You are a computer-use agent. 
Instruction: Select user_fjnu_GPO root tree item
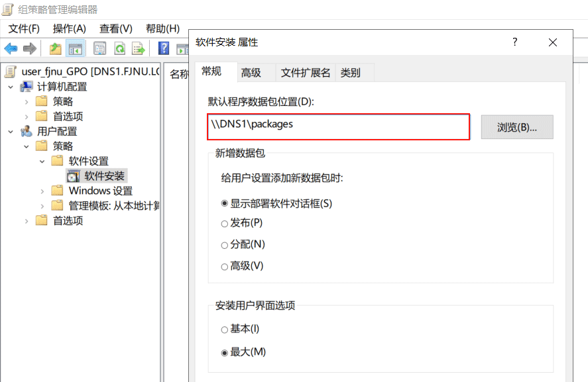[90, 72]
